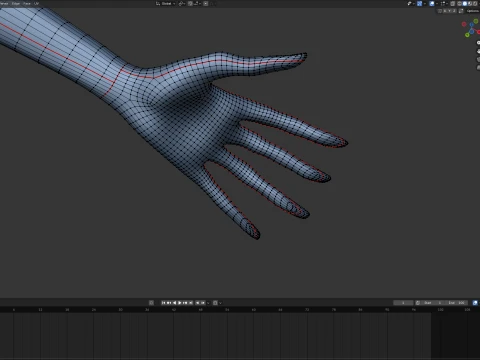Click the Start frame field

click(x=433, y=303)
